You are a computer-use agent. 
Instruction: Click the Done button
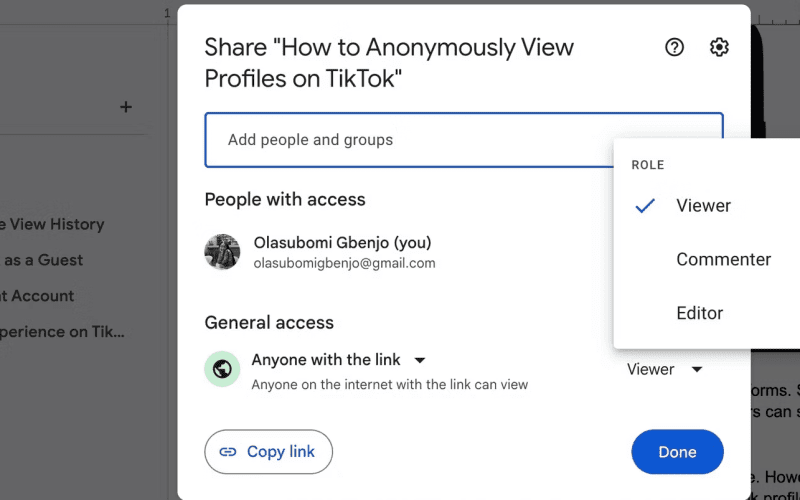677,452
